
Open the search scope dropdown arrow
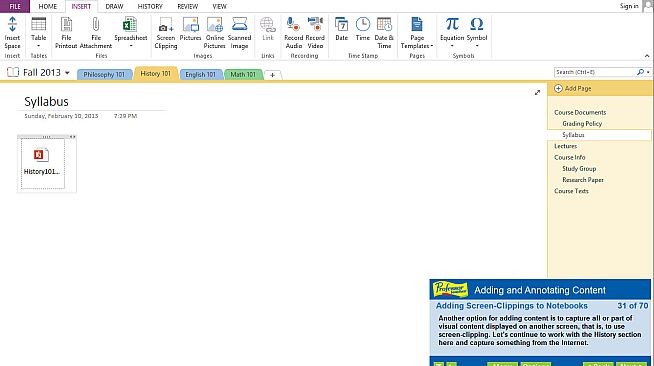[648, 72]
